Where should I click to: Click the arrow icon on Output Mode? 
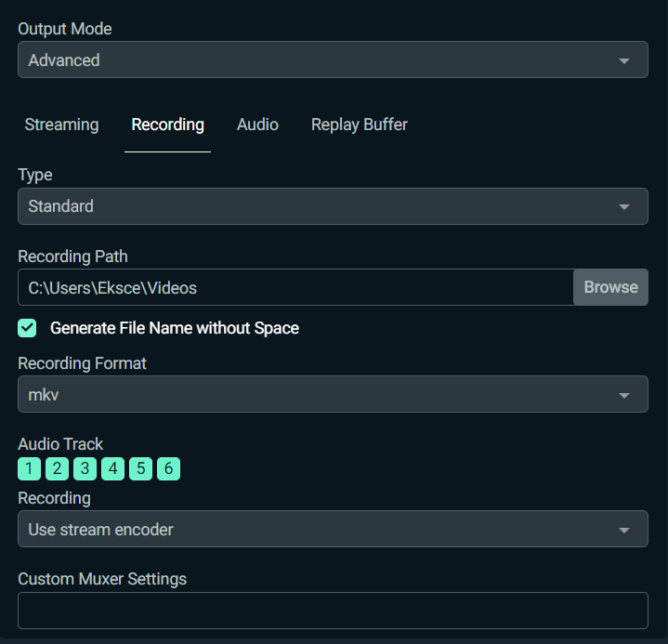coord(624,61)
